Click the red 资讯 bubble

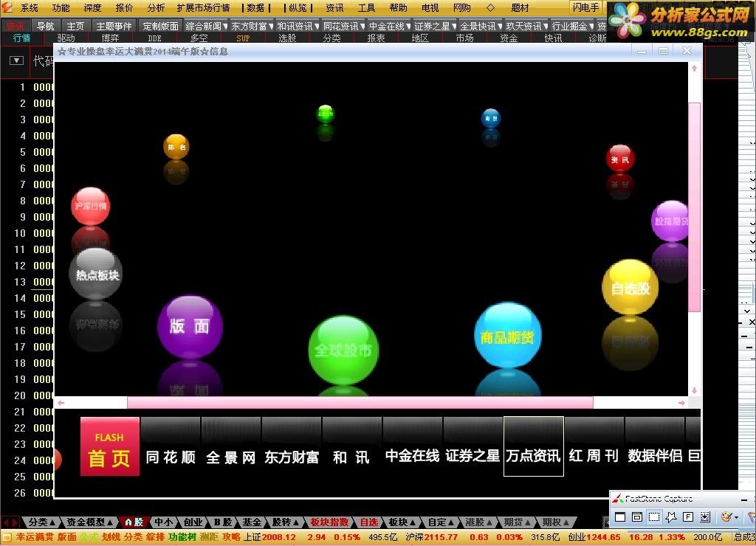620,159
